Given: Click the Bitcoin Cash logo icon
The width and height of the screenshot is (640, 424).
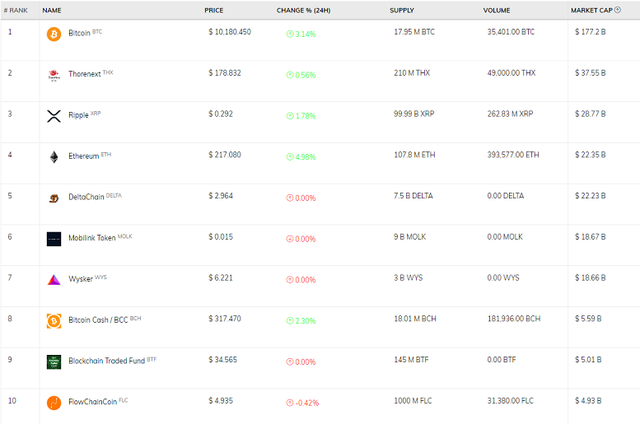Looking at the screenshot, I should (x=54, y=321).
